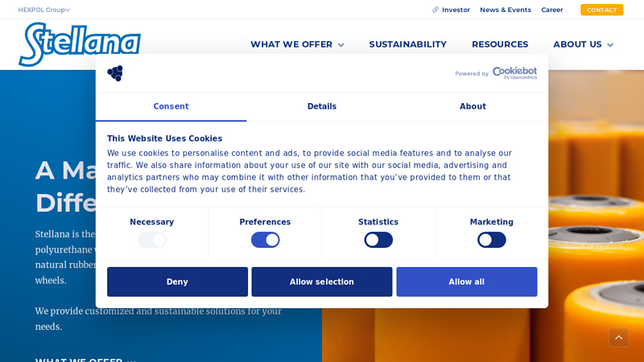Open the Resources menu item
Image resolution: width=644 pixels, height=362 pixels.
pyautogui.click(x=500, y=44)
